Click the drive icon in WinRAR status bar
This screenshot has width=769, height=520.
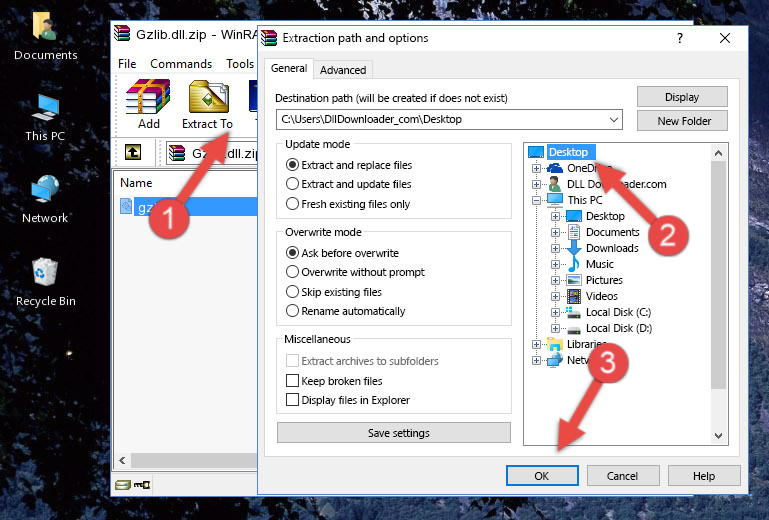(123, 485)
